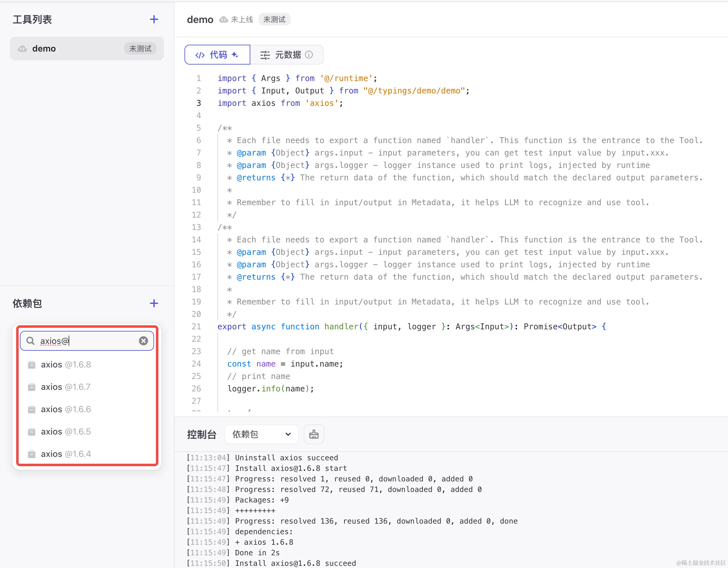Viewport: 728px width, 568px height.
Task: Click the 工具列表 heading
Action: tap(32, 19)
